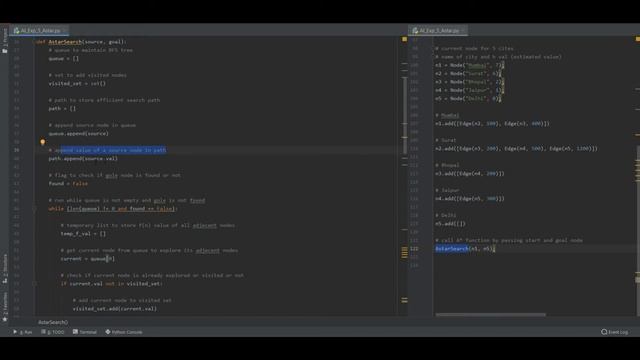Image resolution: width=640 pixels, height=360 pixels.
Task: Close the left editor file tab
Action: pyautogui.click(x=64, y=31)
